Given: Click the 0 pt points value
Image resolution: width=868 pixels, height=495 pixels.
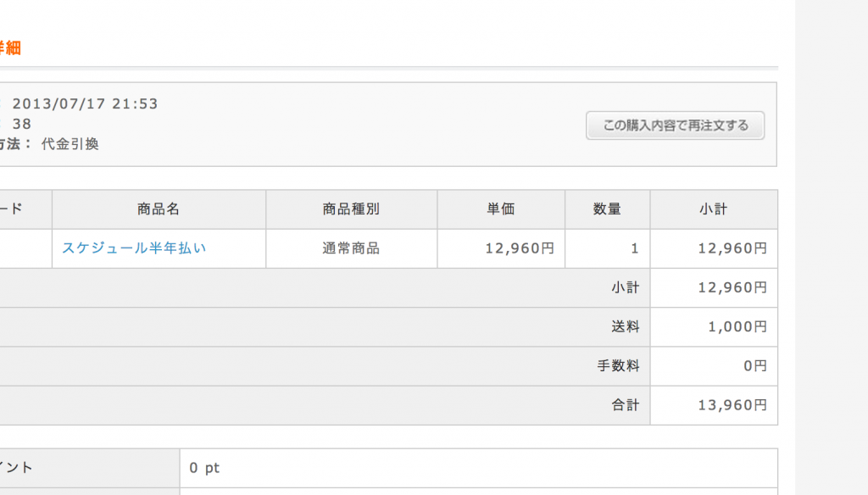Looking at the screenshot, I should point(204,468).
